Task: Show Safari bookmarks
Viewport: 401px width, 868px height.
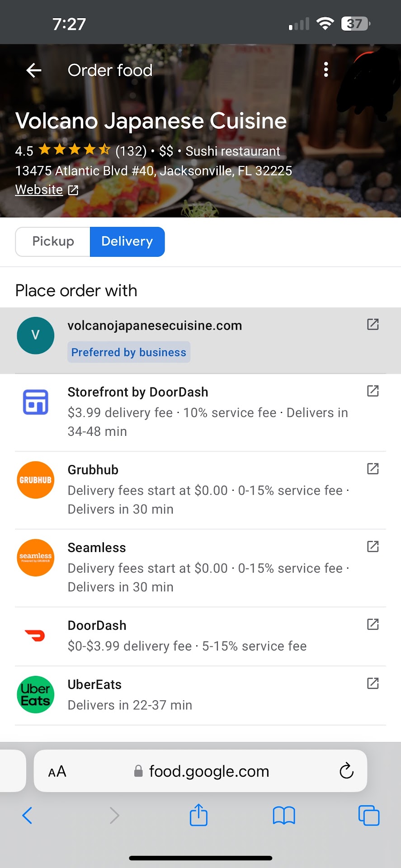Action: click(284, 816)
